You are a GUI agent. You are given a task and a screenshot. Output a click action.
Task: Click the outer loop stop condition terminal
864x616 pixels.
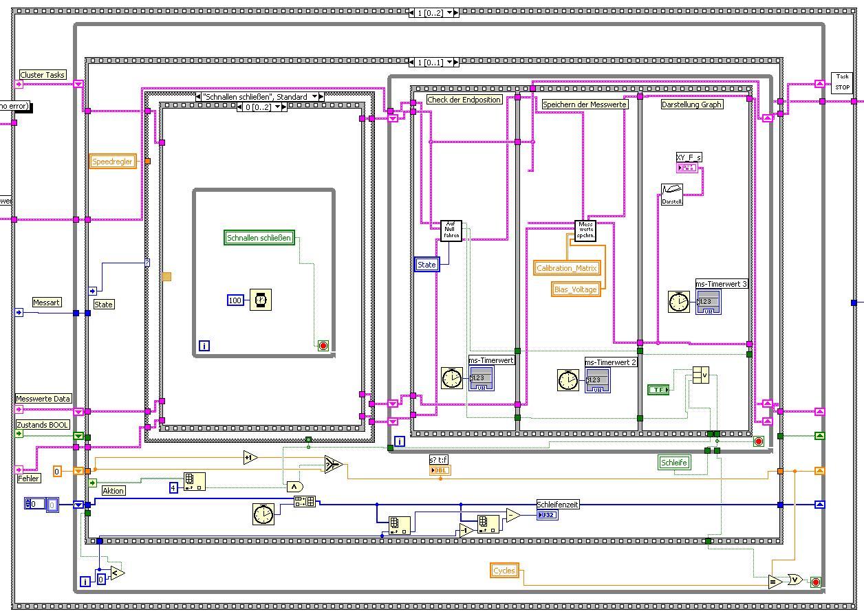[816, 582]
